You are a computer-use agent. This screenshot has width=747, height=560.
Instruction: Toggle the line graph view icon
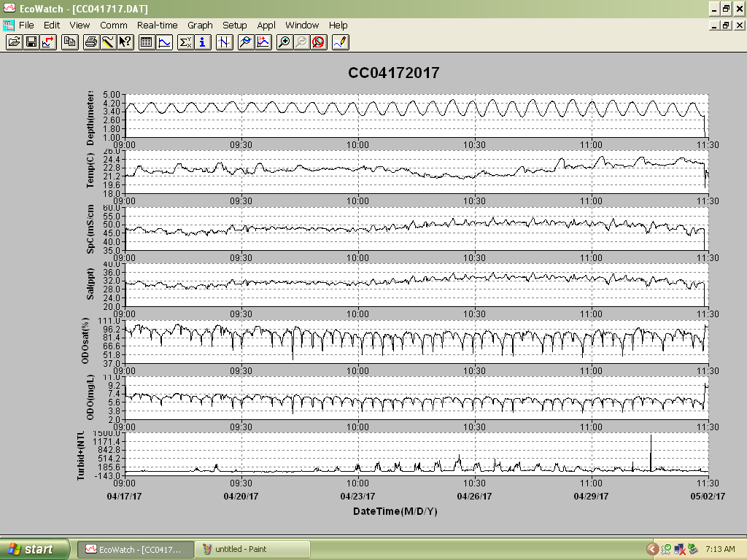coord(164,42)
